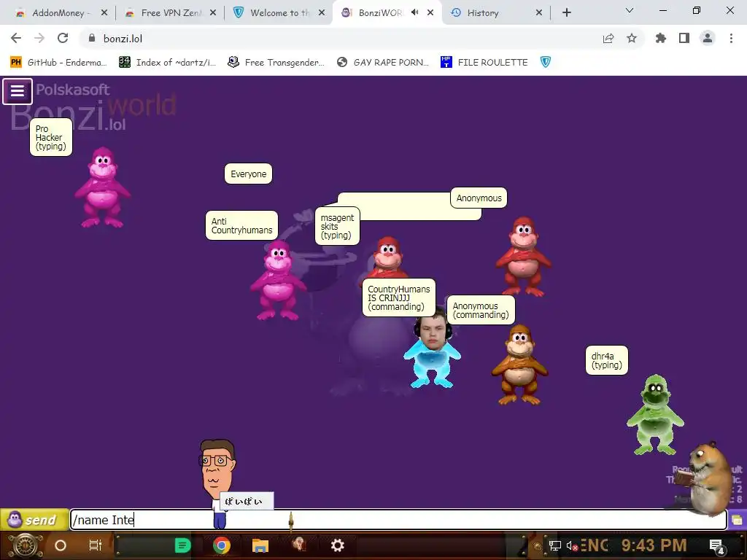Open the Chrome profile menu
The height and width of the screenshot is (560, 747).
(708, 38)
